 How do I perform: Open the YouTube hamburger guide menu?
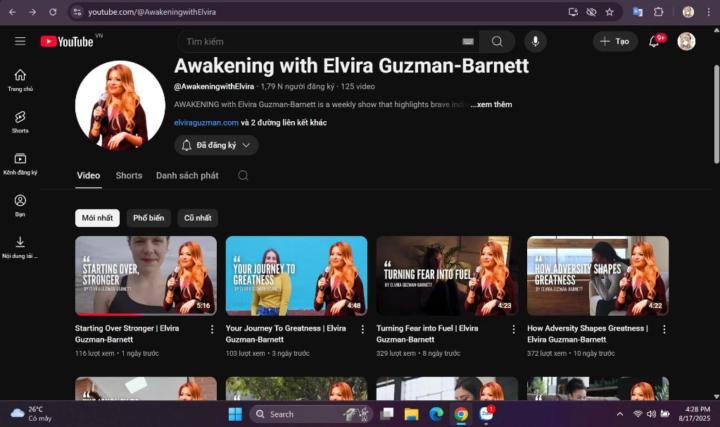tap(20, 41)
